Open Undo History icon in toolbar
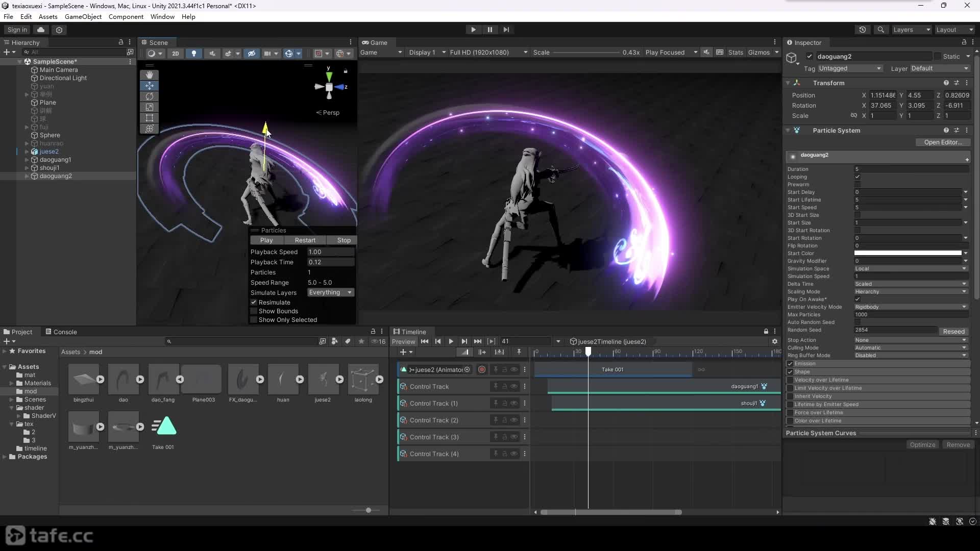Viewport: 980px width, 551px height. coord(863,30)
